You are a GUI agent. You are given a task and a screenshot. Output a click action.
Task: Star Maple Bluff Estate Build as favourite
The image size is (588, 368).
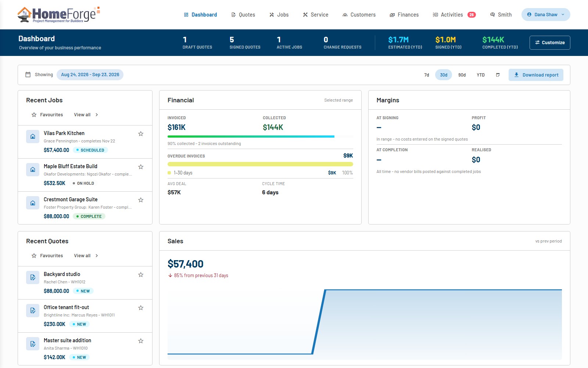141,167
